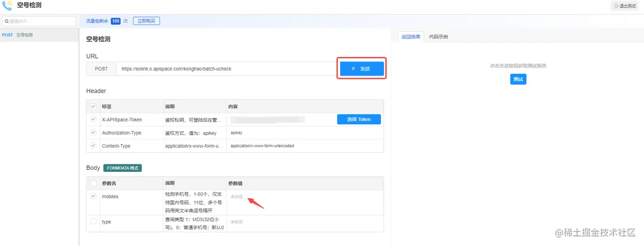Toggle the type parameter checkbox
Viewport: 644px width, 246px height.
click(93, 221)
